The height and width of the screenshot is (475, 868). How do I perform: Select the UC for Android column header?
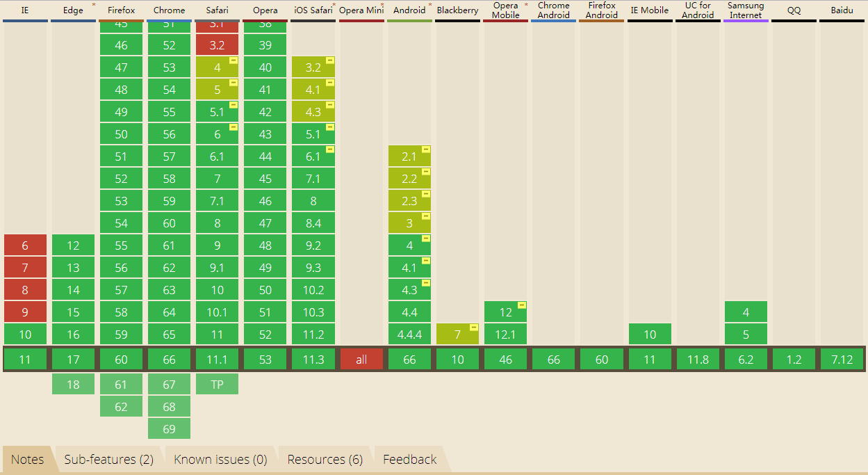tap(698, 10)
